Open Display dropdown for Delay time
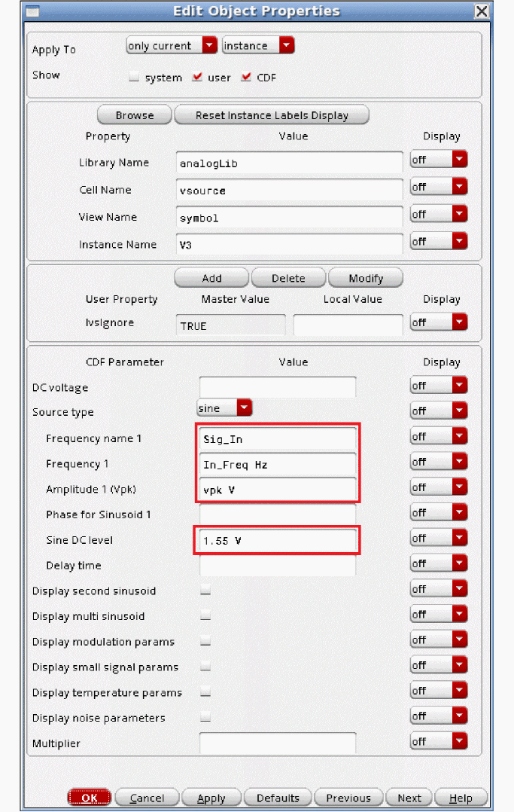Screen dimensions: 514x812 (439, 563)
